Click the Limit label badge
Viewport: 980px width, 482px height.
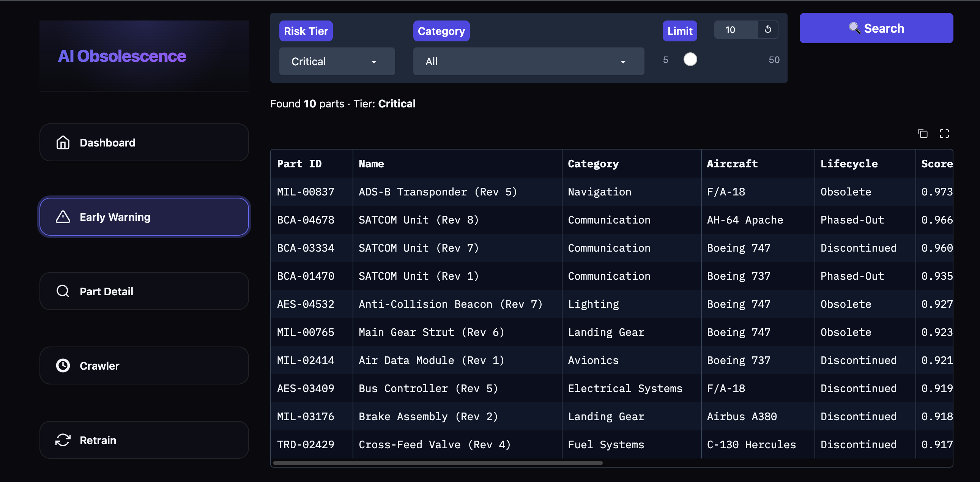point(680,31)
